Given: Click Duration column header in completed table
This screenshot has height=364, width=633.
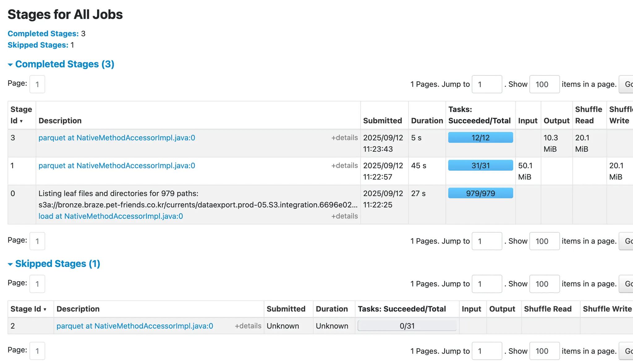Looking at the screenshot, I should tap(427, 121).
